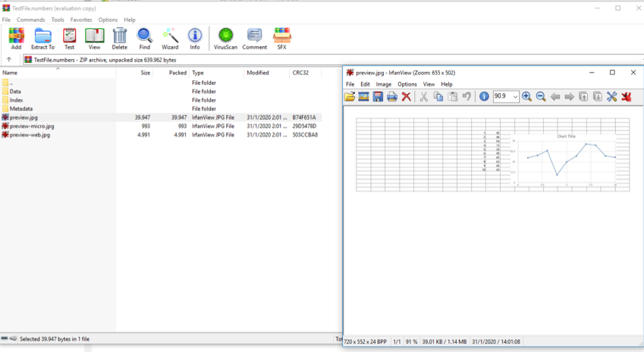
Task: Click the IrfanView red mascot About icon
Action: coord(627,96)
